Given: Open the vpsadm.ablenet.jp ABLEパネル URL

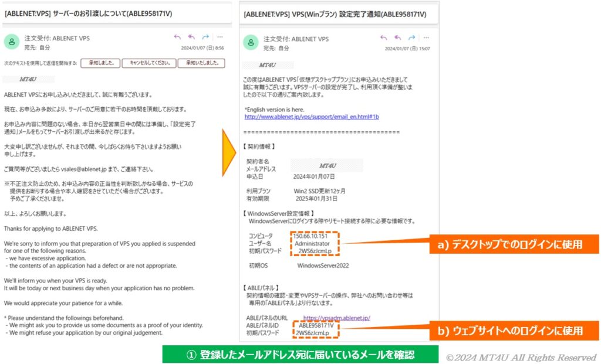Looking at the screenshot, I should pyautogui.click(x=336, y=318).
